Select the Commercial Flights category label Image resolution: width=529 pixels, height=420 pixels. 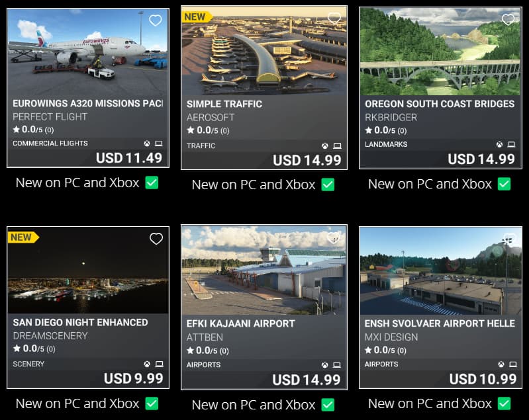tap(50, 144)
